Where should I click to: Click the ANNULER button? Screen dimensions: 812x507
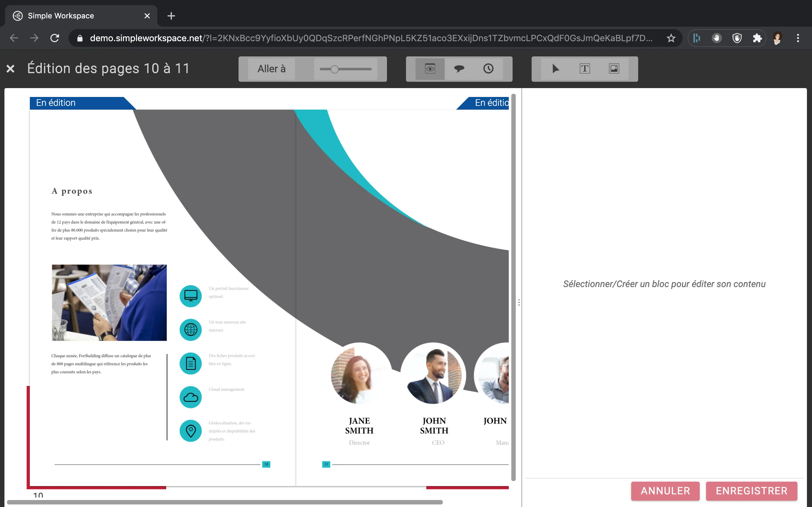[665, 491]
